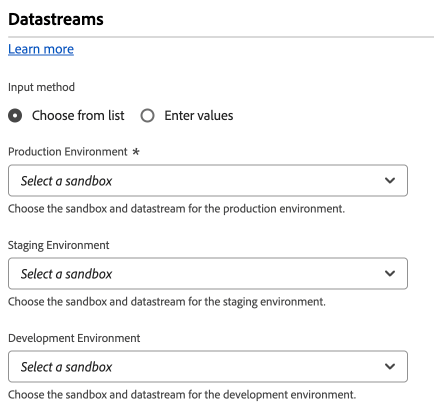Select the Choose from list radio button
434x420 pixels.
point(15,116)
